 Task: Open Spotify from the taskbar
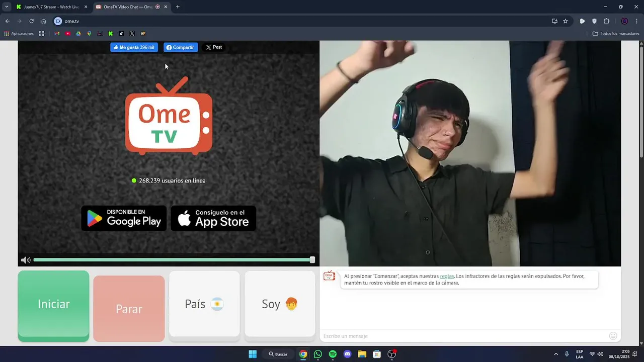[333, 354]
